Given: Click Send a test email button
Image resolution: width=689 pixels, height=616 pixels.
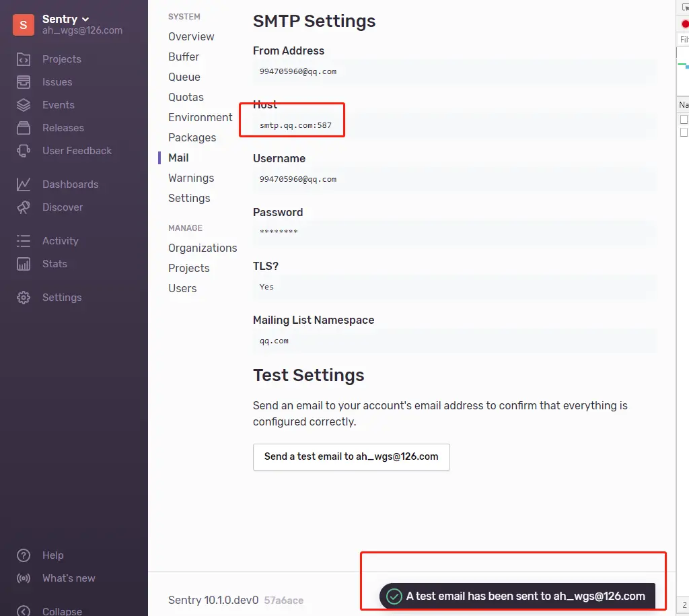Looking at the screenshot, I should 351,457.
